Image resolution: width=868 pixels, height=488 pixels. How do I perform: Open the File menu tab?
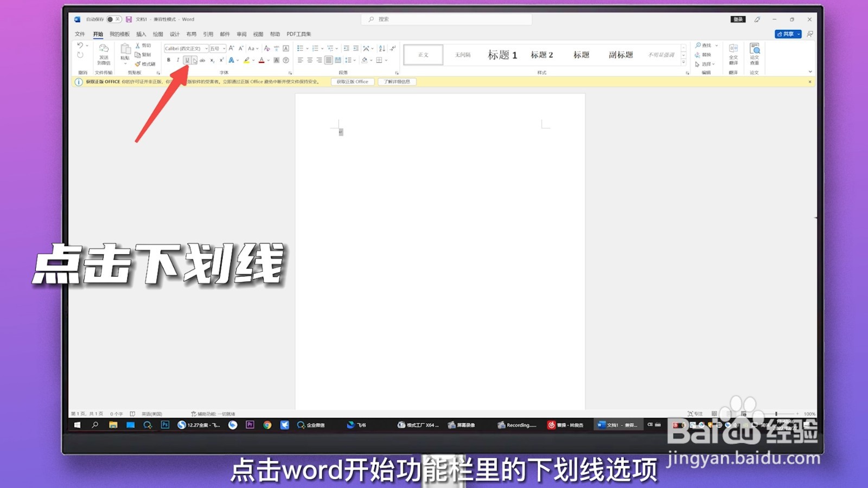[x=80, y=34]
